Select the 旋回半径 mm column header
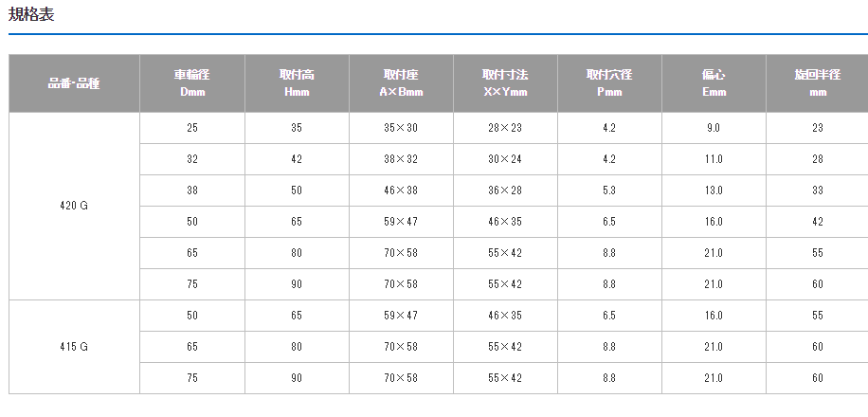Viewport: 868px width, 417px height. [818, 83]
